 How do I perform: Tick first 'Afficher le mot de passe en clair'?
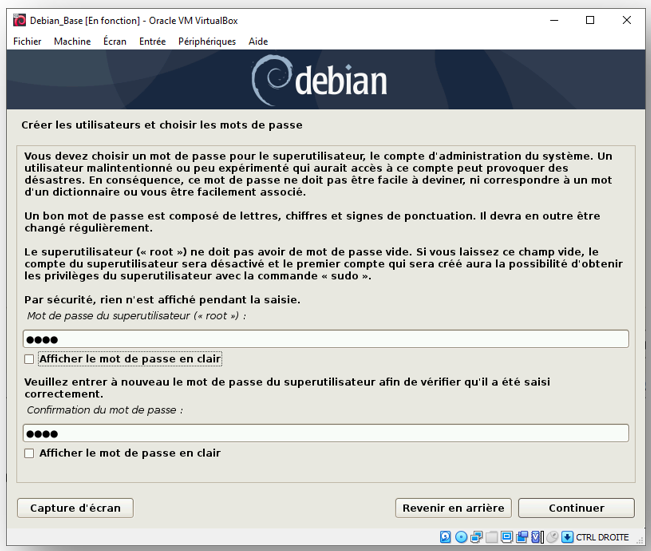[29, 359]
